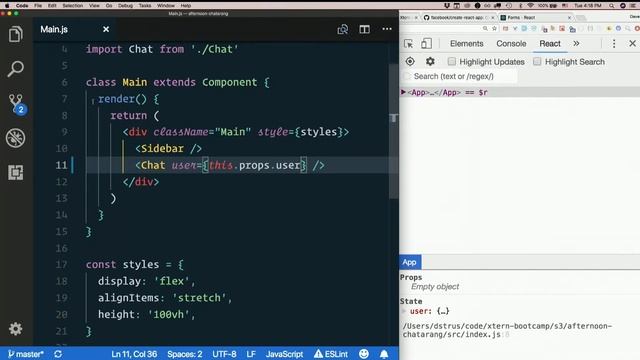
Task: Click the master branch indicator in status bar
Action: click(25, 354)
